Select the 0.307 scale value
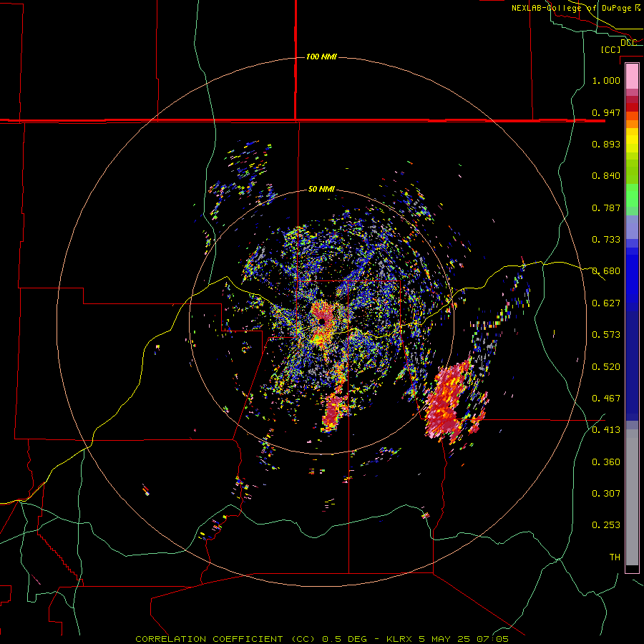The height and width of the screenshot is (644, 644). (x=606, y=493)
